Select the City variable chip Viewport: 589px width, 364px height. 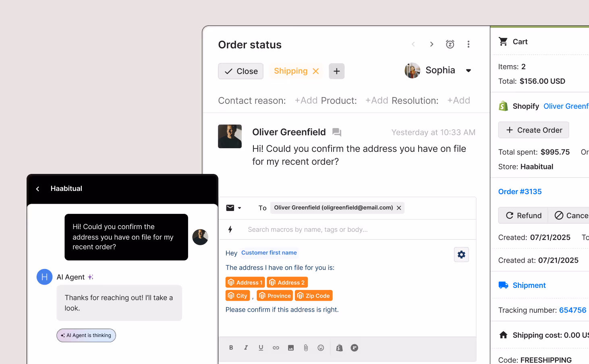[238, 296]
